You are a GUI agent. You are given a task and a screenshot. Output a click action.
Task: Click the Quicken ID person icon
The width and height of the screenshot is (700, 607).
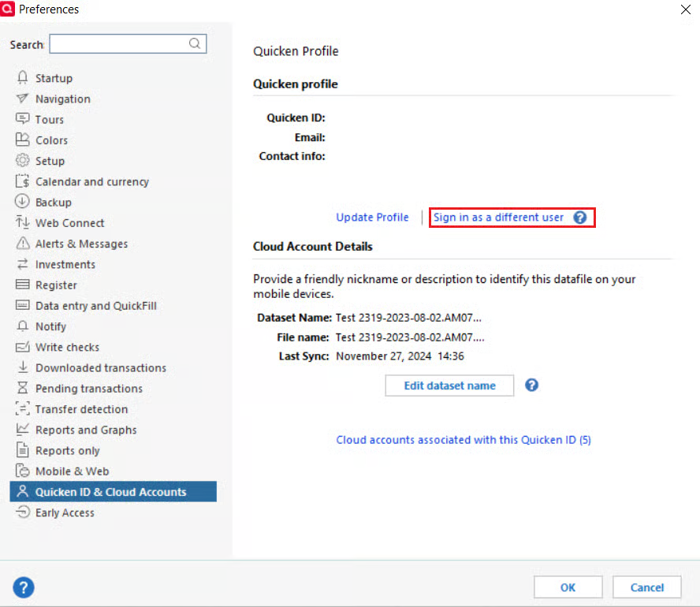pos(22,491)
